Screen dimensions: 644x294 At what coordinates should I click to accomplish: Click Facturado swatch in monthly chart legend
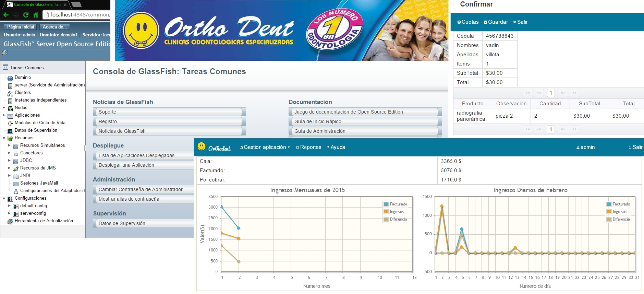[386, 204]
